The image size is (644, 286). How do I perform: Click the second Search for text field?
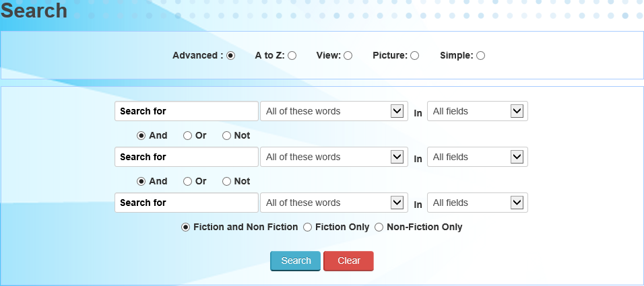point(187,157)
